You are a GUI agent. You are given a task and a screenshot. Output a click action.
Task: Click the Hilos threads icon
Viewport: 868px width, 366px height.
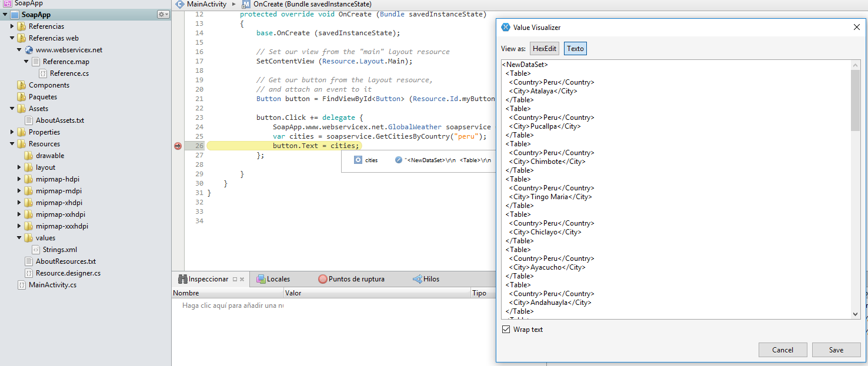pyautogui.click(x=417, y=279)
